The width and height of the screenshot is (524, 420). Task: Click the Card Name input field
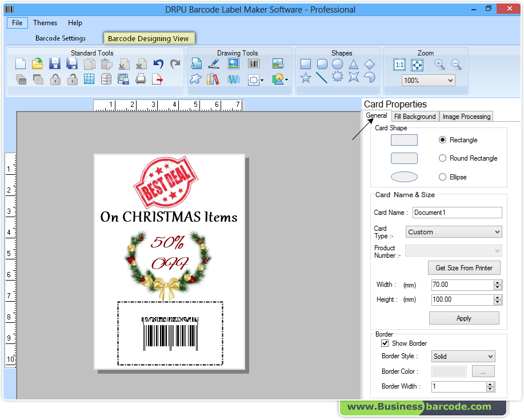457,213
